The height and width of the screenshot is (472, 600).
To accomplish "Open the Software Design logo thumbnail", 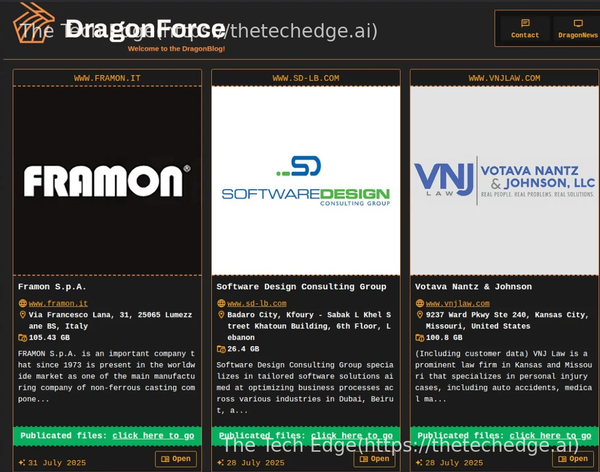I will pos(306,181).
